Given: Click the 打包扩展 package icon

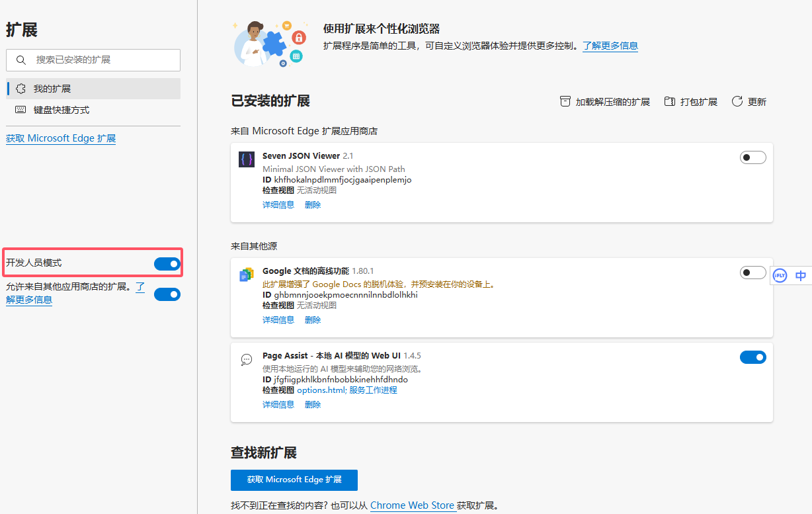Looking at the screenshot, I should tap(669, 101).
